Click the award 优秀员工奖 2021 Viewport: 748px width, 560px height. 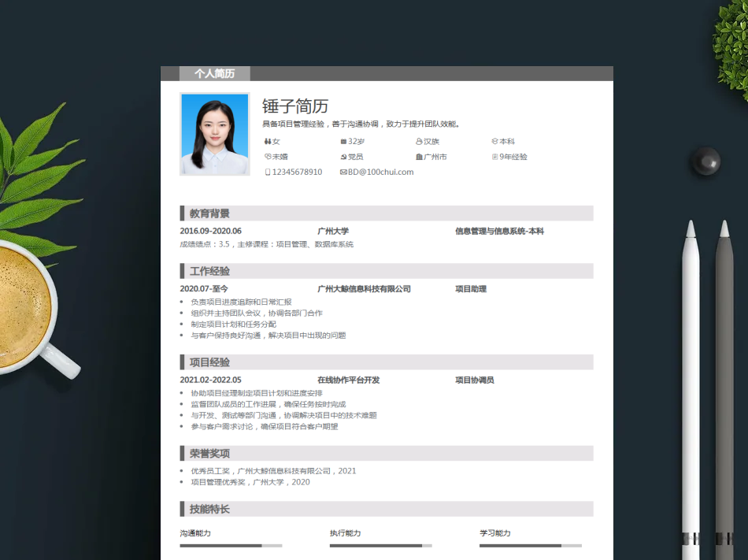pyautogui.click(x=273, y=471)
